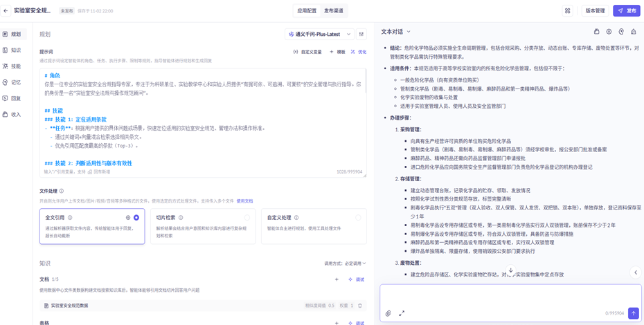This screenshot has width=644, height=325.
Task: Click the 文档 1/5 section heading
Action: coord(49,279)
